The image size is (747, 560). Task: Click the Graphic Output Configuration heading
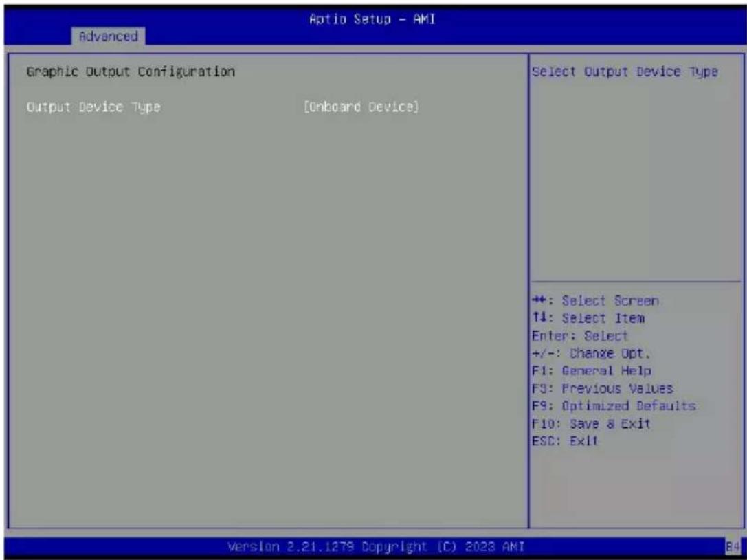pos(131,72)
